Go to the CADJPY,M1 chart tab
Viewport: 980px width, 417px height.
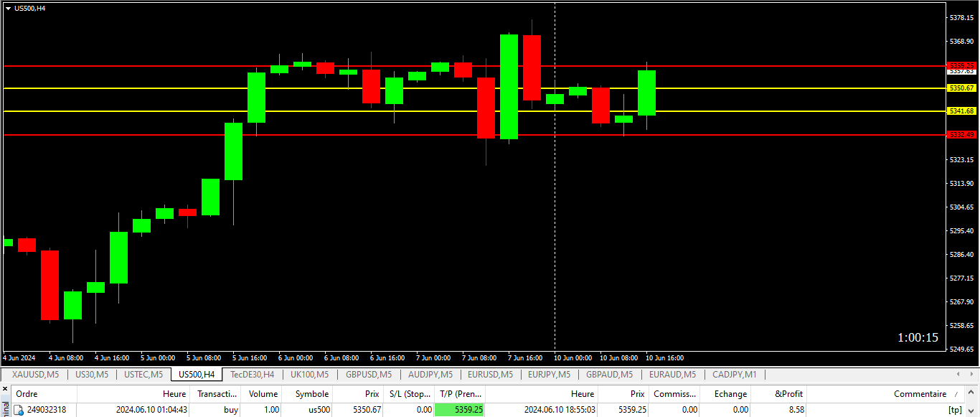(x=734, y=375)
